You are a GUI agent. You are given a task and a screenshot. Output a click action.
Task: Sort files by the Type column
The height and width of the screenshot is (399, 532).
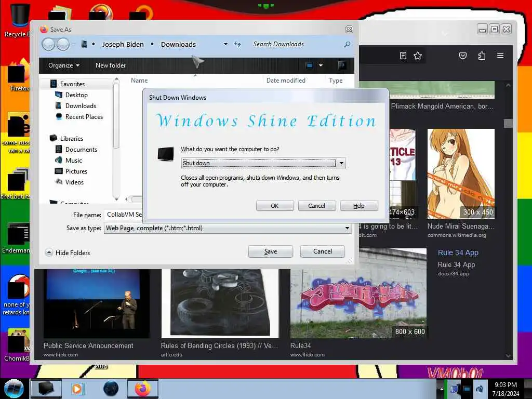click(336, 81)
